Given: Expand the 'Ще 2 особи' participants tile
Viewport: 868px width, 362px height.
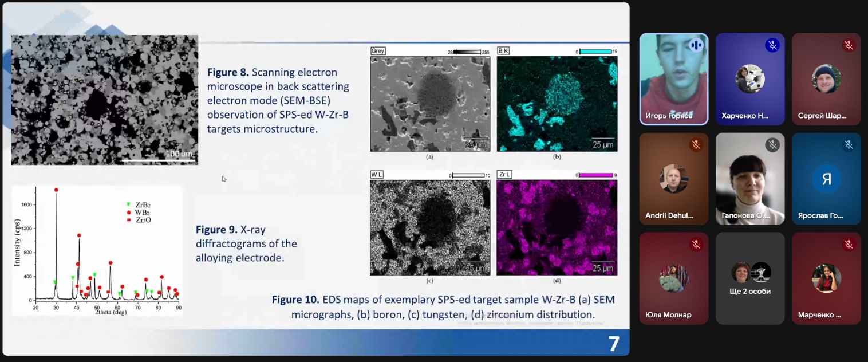Looking at the screenshot, I should coord(750,278).
